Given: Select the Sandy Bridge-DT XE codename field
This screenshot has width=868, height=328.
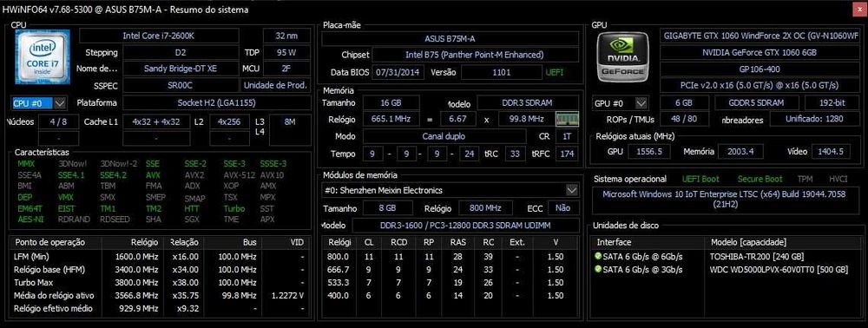Looking at the screenshot, I should (x=181, y=69).
